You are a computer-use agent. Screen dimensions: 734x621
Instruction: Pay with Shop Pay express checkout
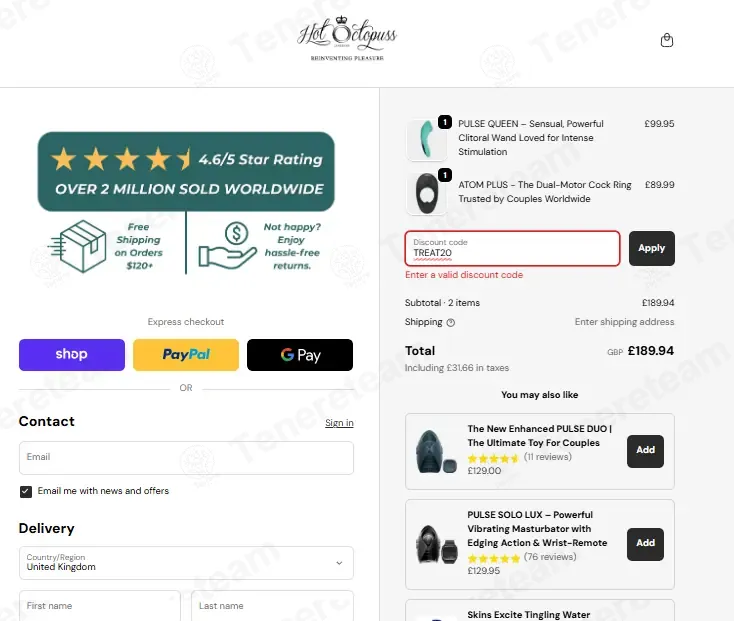[x=72, y=355]
